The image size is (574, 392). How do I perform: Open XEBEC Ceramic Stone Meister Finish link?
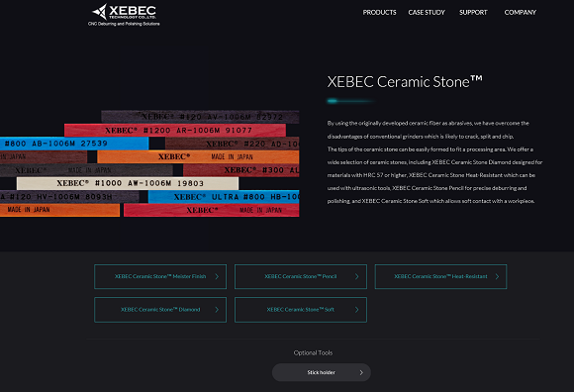pyautogui.click(x=160, y=277)
